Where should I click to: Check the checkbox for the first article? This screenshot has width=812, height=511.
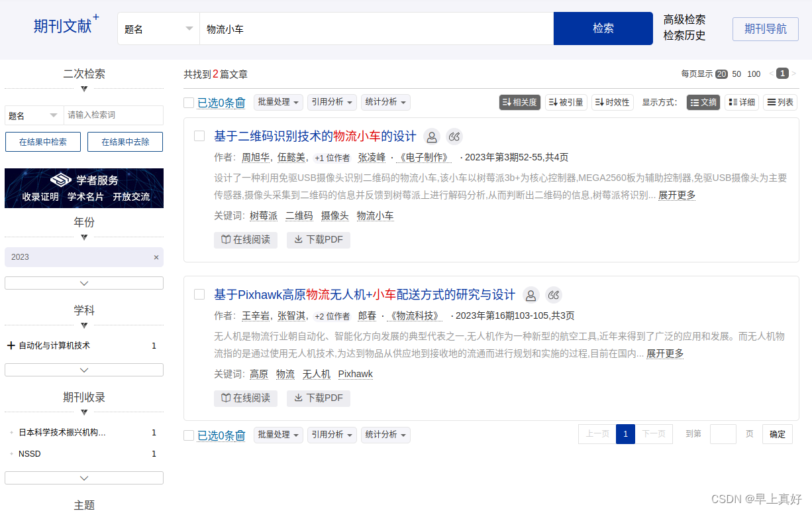click(x=199, y=136)
